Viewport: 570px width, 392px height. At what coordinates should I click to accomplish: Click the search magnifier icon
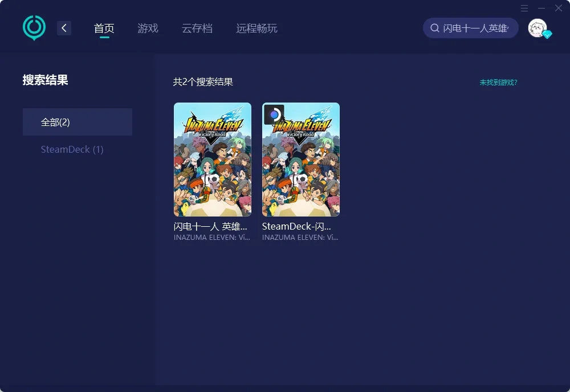(x=435, y=28)
